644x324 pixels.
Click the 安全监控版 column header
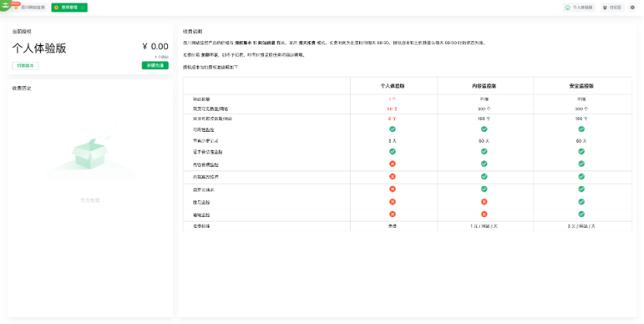pos(581,86)
